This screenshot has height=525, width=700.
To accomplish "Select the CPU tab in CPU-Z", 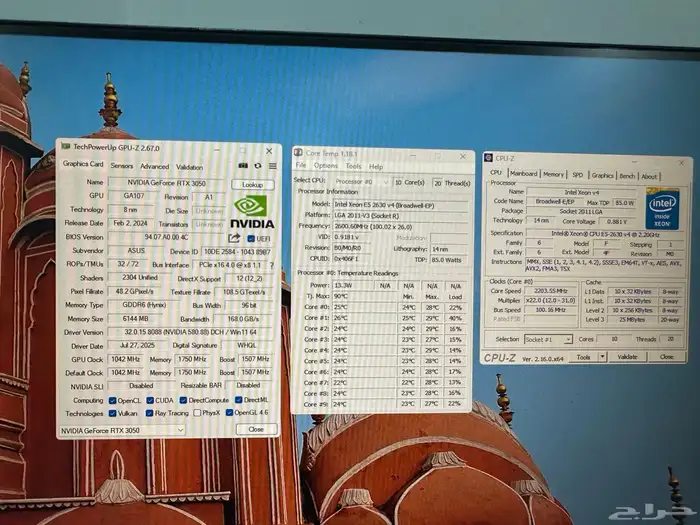I will coord(496,172).
